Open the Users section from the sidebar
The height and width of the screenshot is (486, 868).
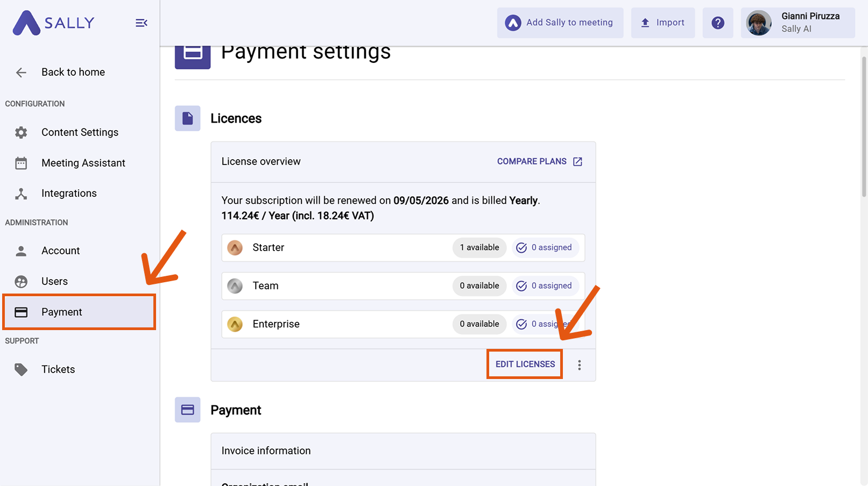[x=54, y=281]
